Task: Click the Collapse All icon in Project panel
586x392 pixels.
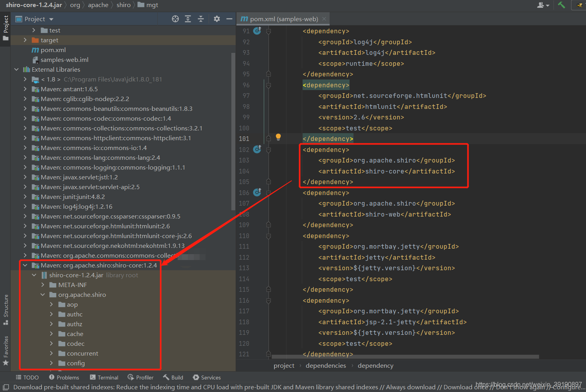Action: (201, 19)
